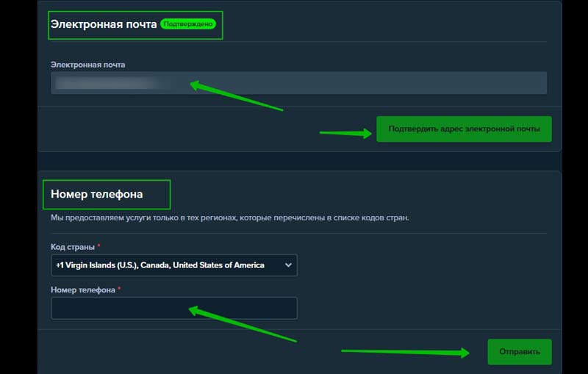588x374 pixels.
Task: Click the red asterisk beside Код страны
Action: coord(98,245)
